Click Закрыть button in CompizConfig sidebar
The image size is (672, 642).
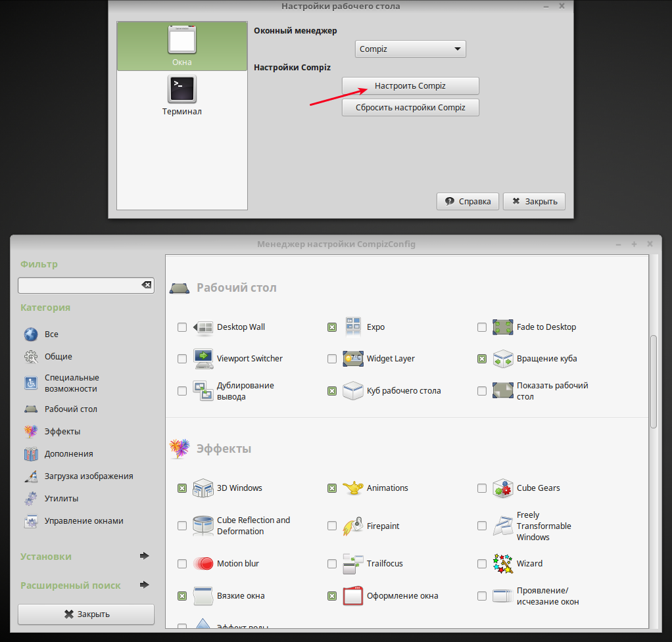[86, 614]
